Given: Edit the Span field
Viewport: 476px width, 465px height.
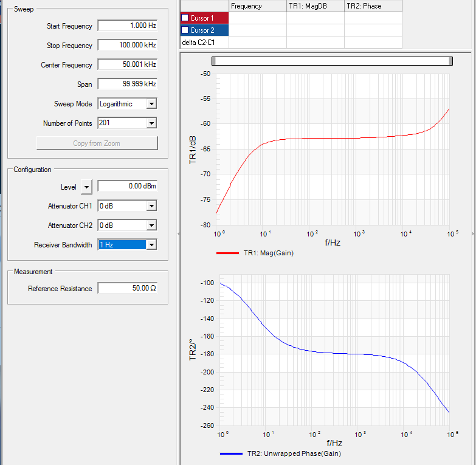Looking at the screenshot, I should [127, 84].
